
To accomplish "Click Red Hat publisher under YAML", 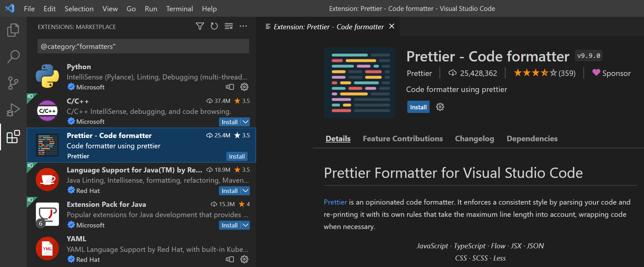I will click(x=88, y=260).
